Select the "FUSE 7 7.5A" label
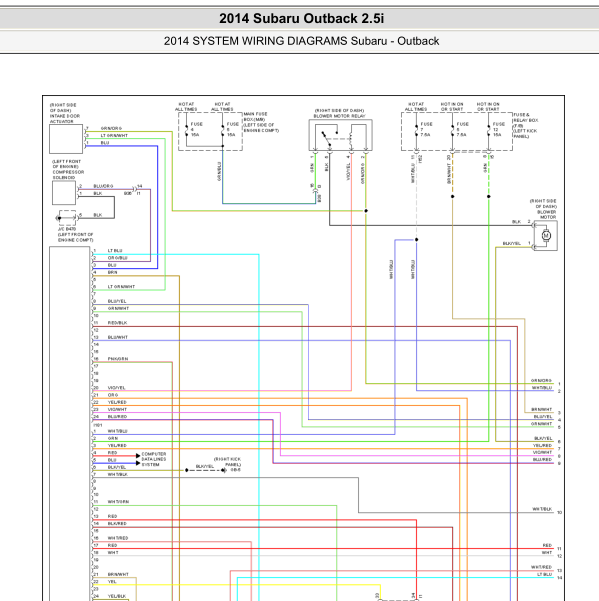This screenshot has height=601, width=599. point(426,129)
